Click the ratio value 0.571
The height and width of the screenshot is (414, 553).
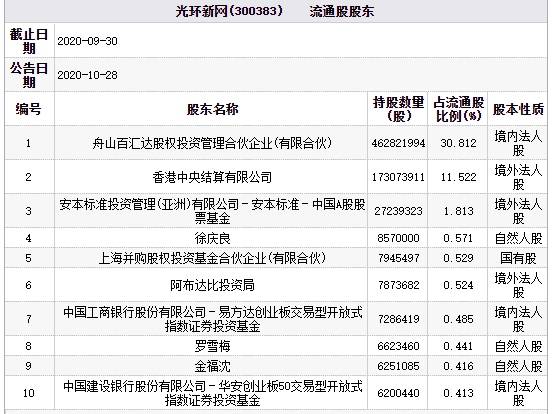point(458,238)
